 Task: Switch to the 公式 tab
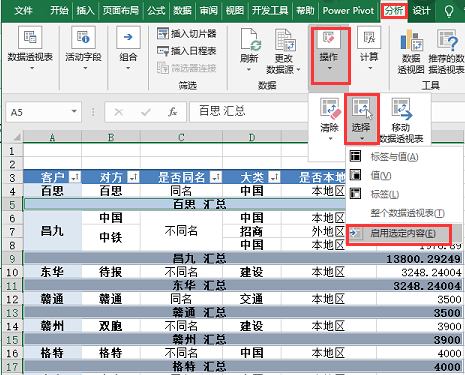coord(156,11)
